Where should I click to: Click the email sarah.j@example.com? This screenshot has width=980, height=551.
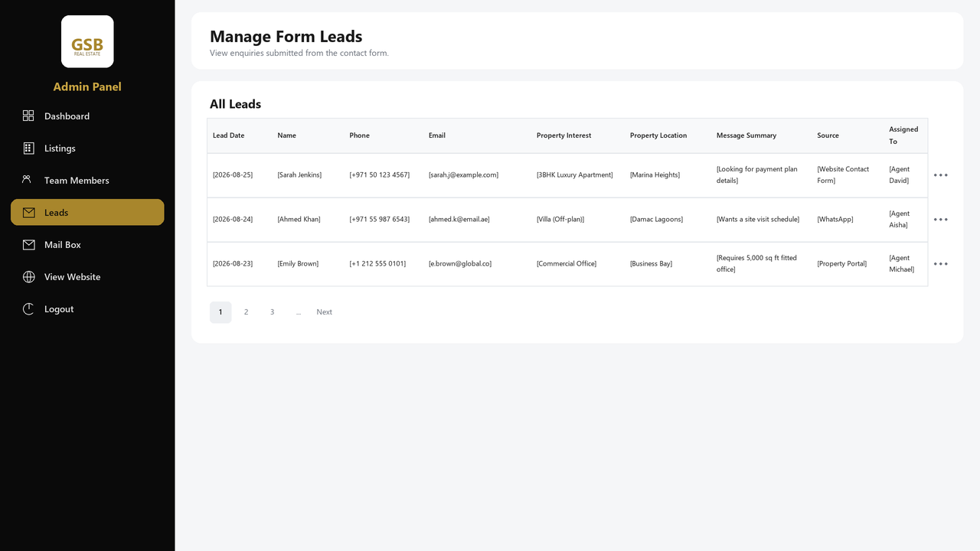coord(463,175)
